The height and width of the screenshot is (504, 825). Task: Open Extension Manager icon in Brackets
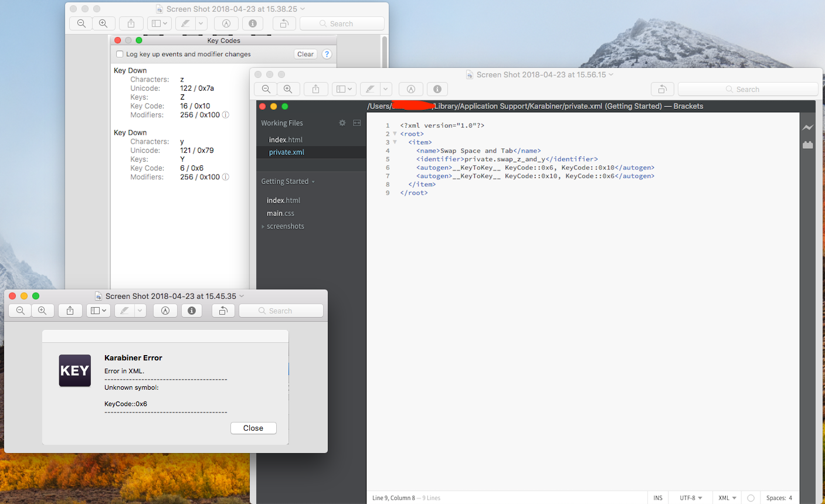808,145
